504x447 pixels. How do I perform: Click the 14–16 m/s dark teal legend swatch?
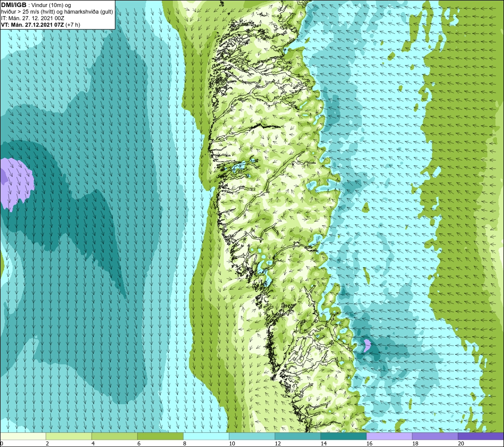(x=343, y=436)
